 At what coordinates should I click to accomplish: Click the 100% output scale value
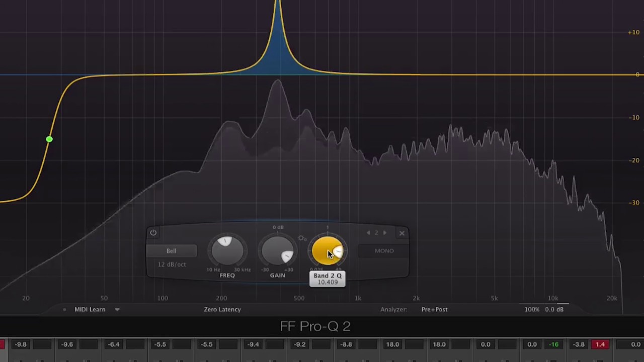[532, 309]
